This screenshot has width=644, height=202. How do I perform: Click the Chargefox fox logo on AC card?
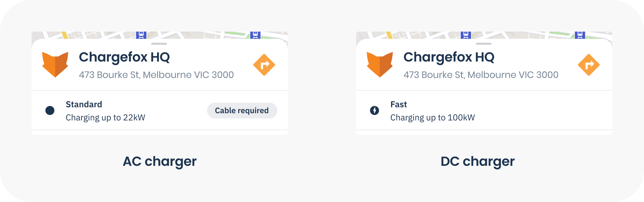click(x=55, y=64)
